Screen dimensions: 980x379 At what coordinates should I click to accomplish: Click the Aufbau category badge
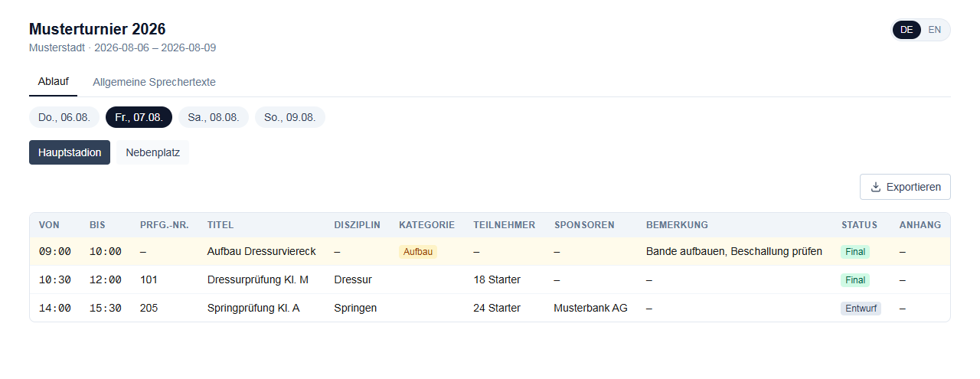tap(418, 252)
